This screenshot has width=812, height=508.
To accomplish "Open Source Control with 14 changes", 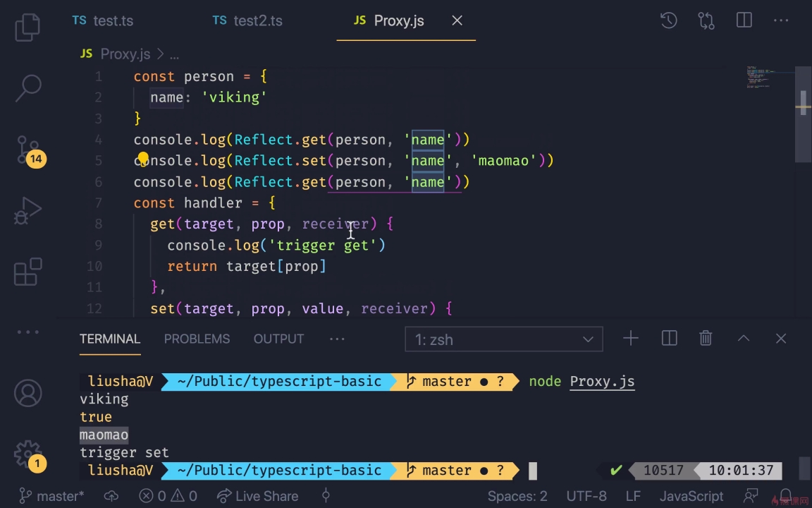I will (x=28, y=150).
